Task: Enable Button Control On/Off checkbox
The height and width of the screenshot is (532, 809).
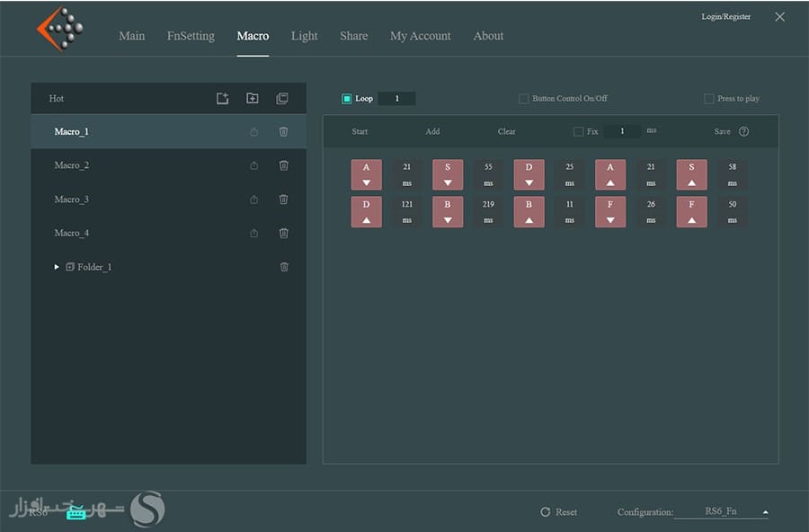Action: coord(523,99)
